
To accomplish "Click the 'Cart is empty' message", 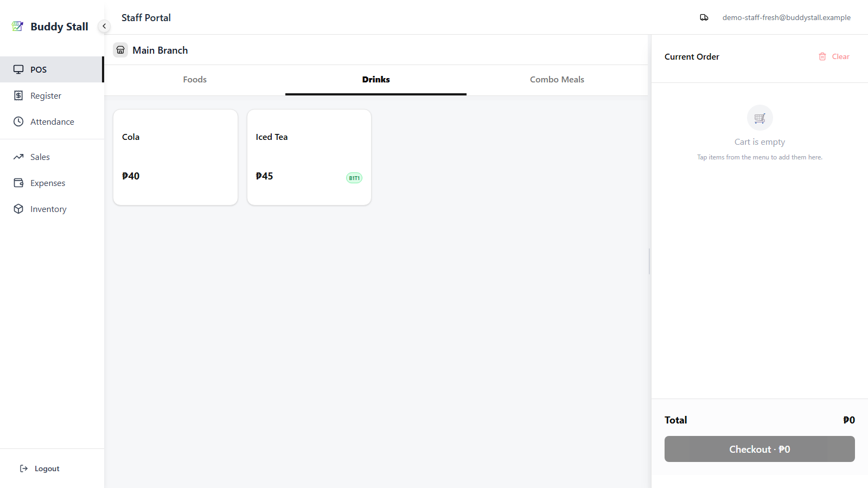I will click(759, 142).
